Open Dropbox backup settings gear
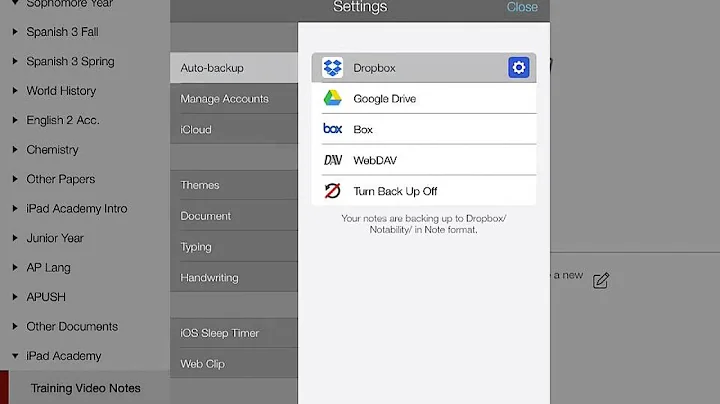 [x=518, y=67]
